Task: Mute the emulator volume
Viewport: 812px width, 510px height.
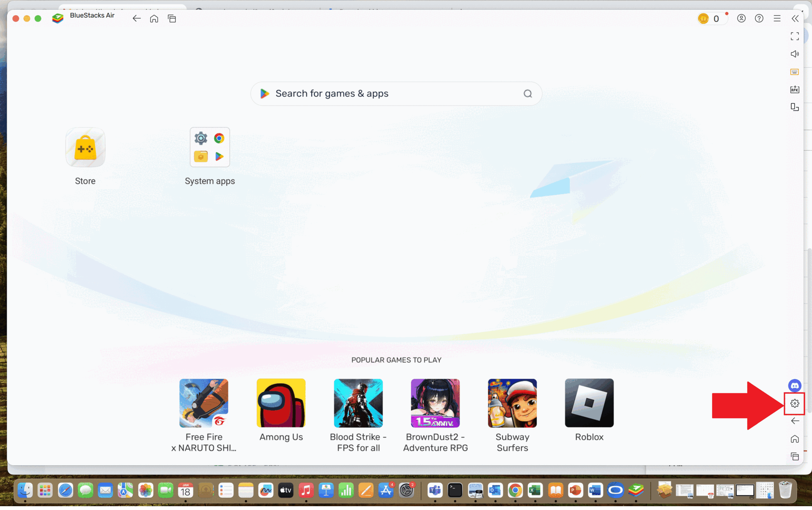Action: tap(795, 54)
